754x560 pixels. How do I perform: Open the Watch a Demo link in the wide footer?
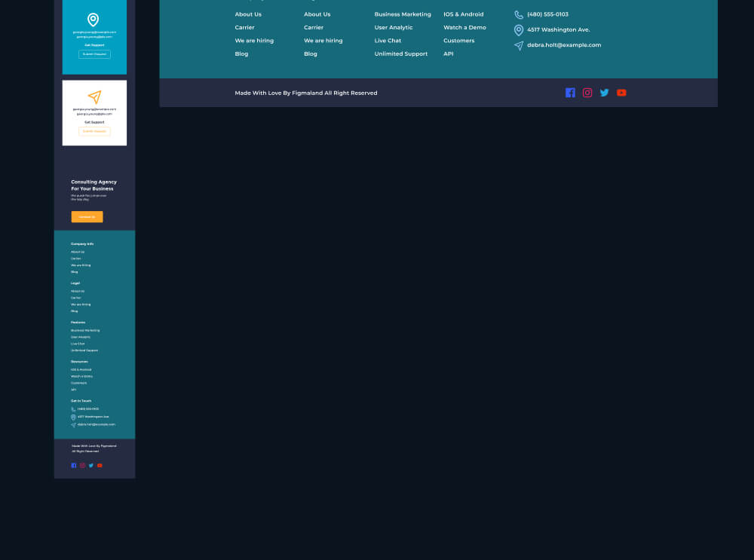[464, 27]
